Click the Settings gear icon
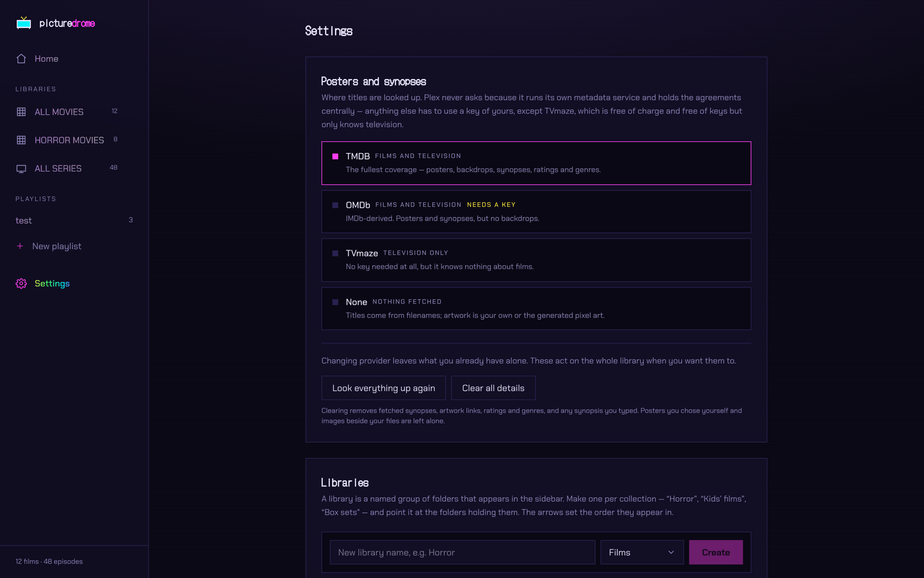The image size is (924, 578). click(21, 283)
